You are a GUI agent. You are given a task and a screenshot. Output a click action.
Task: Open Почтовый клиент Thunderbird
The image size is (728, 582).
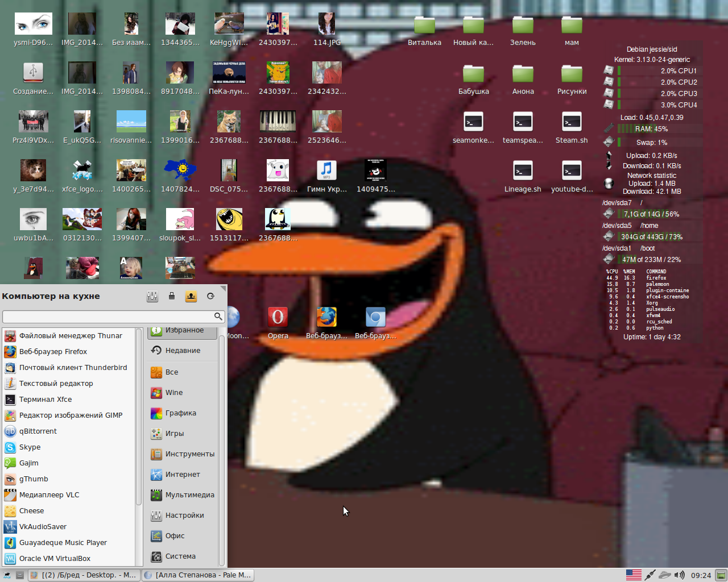[x=68, y=368]
